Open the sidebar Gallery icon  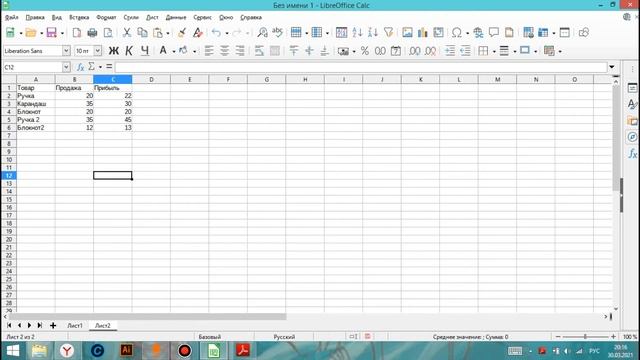point(632,121)
